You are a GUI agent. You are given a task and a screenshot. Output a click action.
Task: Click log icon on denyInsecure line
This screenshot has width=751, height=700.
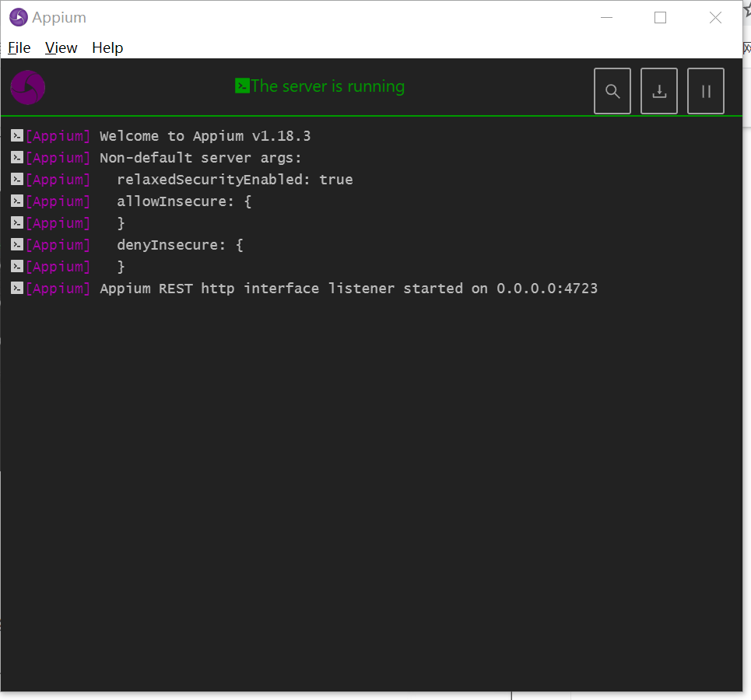(x=17, y=245)
